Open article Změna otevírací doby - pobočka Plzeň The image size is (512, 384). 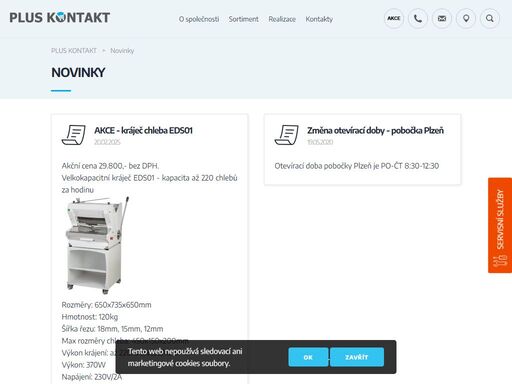[375, 130]
